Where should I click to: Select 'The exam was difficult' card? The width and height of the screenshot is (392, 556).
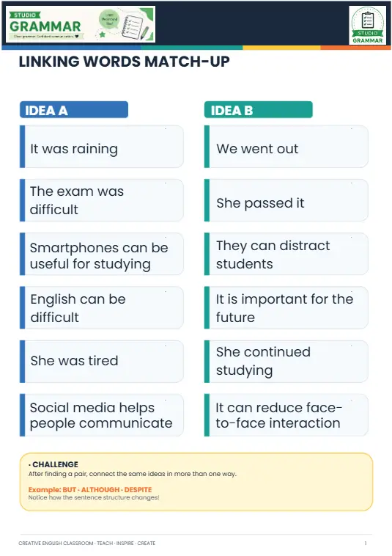click(102, 200)
